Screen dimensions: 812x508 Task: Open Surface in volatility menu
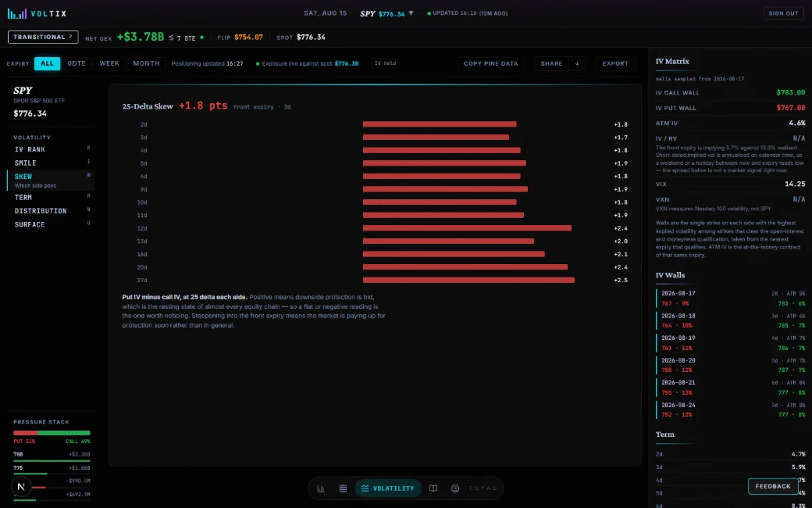pos(51,224)
